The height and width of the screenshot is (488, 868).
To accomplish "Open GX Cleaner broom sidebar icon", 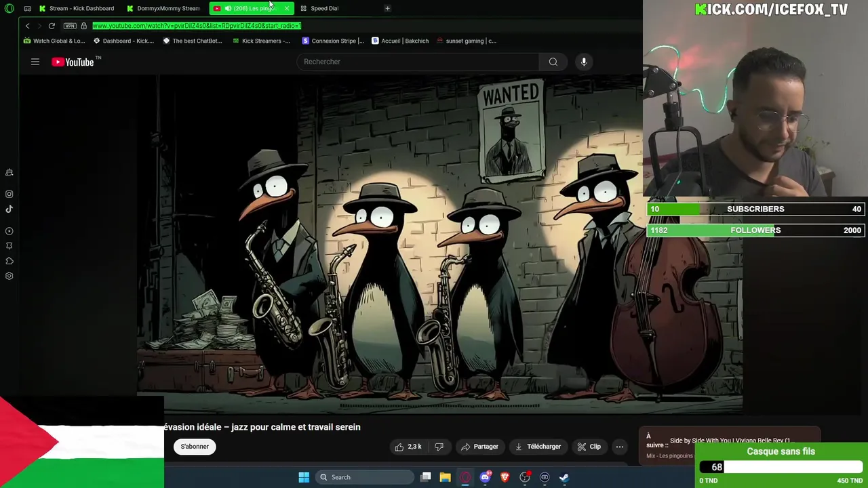I will (x=9, y=172).
